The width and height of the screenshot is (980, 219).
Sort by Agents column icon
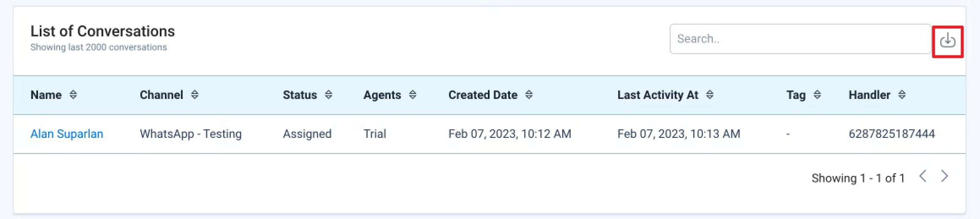[413, 95]
